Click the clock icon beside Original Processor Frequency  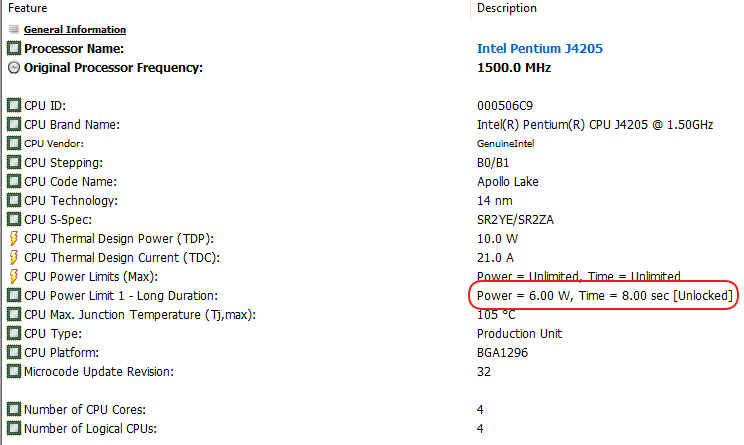[x=14, y=68]
